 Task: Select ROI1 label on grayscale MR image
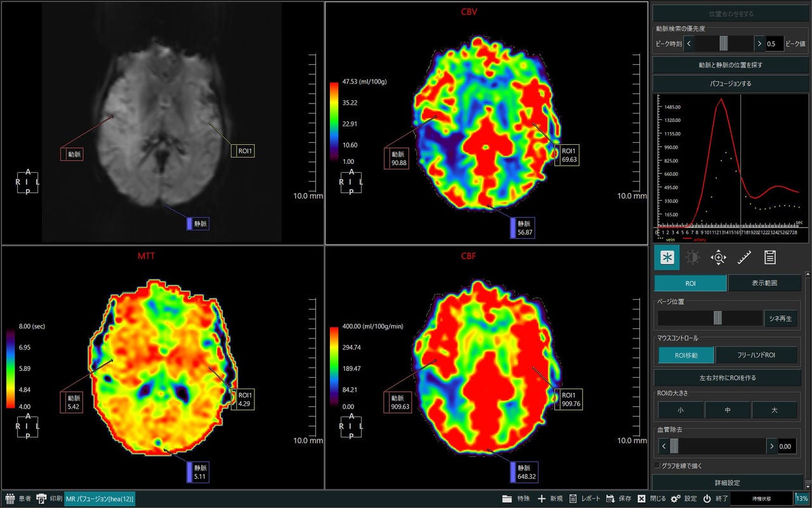pyautogui.click(x=242, y=151)
